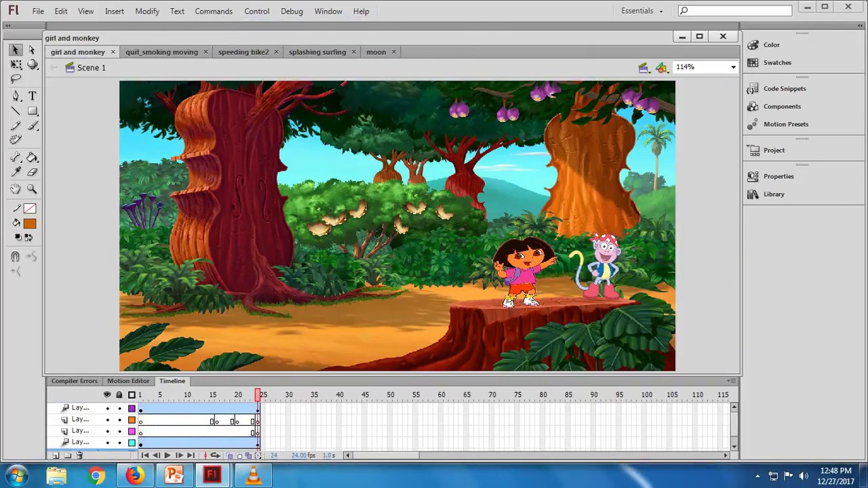Open the Motion Editor tab
Screen dimensions: 868x488
click(x=128, y=381)
